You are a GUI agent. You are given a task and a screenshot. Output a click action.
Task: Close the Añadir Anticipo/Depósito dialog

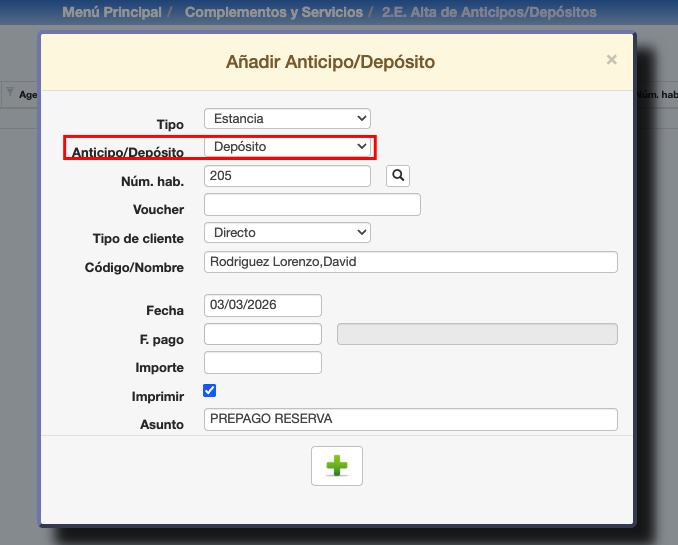tap(611, 60)
